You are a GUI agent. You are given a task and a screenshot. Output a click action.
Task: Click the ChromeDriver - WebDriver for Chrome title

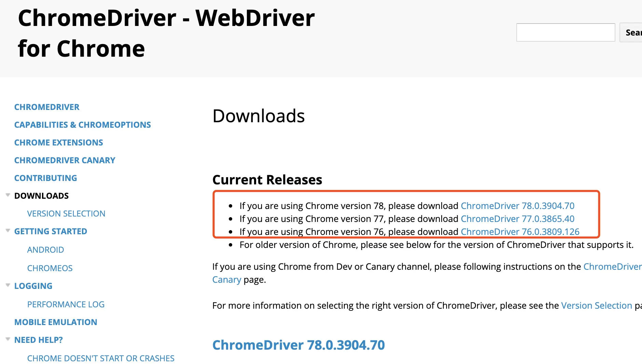166,33
